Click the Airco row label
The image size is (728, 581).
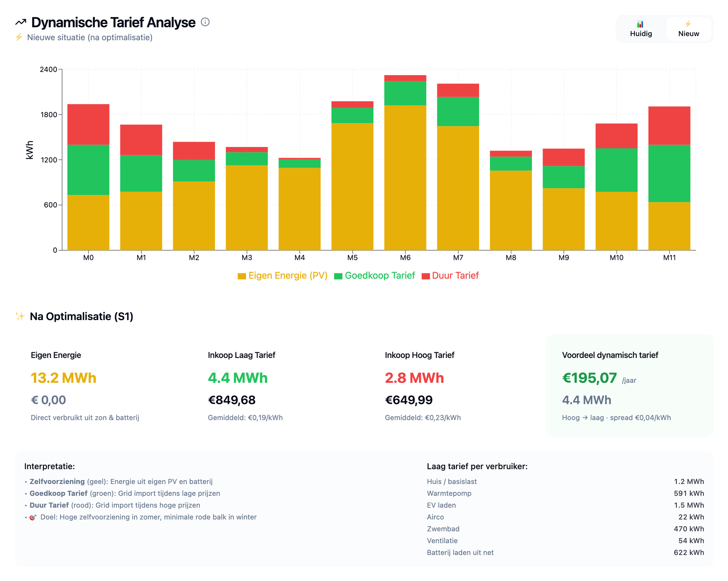coord(435,517)
